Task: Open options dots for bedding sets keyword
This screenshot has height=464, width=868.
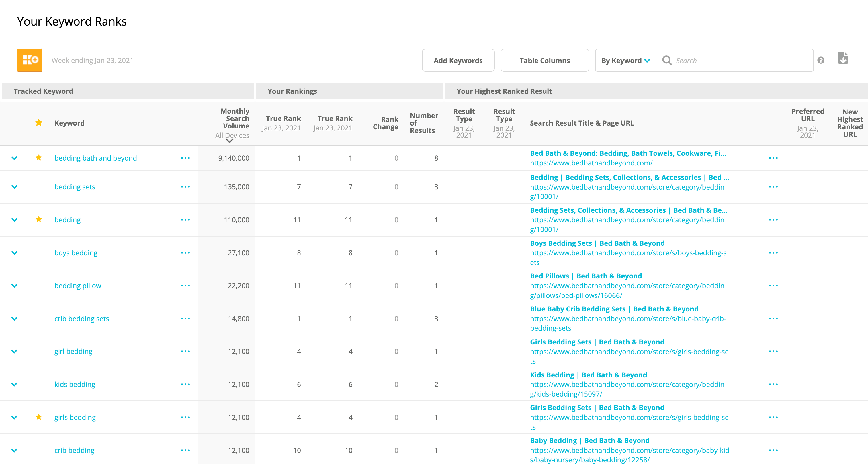Action: pyautogui.click(x=185, y=187)
